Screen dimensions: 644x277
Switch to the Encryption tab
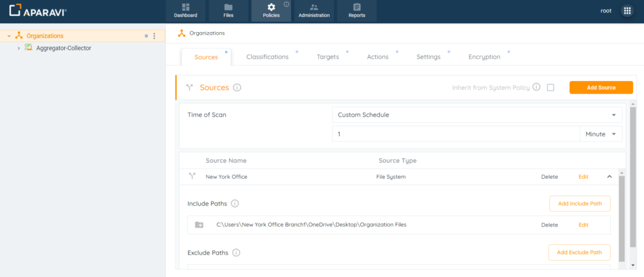[x=484, y=57]
